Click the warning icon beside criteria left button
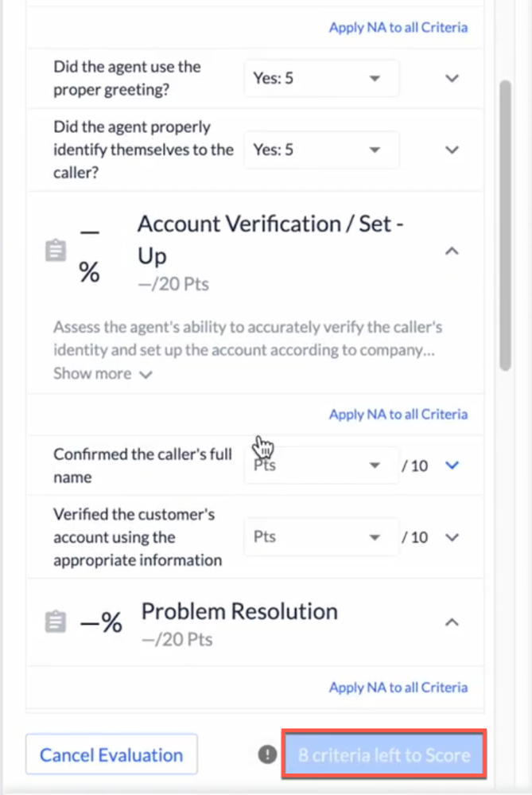This screenshot has width=532, height=795. tap(266, 754)
